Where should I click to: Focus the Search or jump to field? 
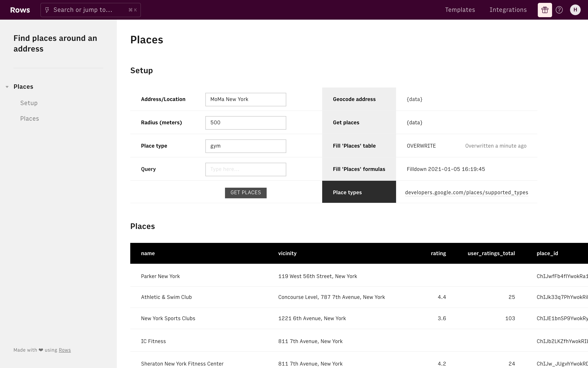[91, 10]
